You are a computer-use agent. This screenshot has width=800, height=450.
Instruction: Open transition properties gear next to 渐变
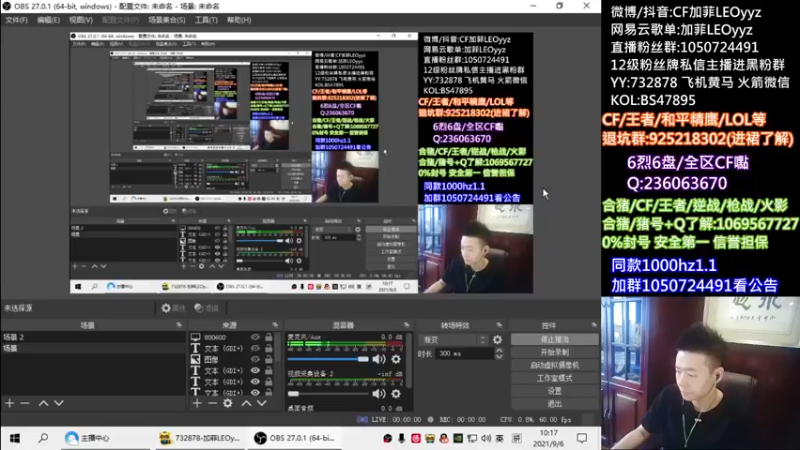497,339
